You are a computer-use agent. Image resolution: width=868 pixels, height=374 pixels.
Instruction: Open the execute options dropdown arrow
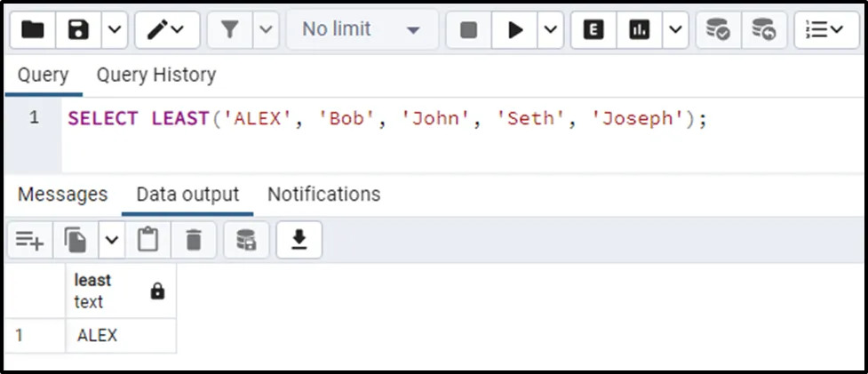(x=551, y=30)
